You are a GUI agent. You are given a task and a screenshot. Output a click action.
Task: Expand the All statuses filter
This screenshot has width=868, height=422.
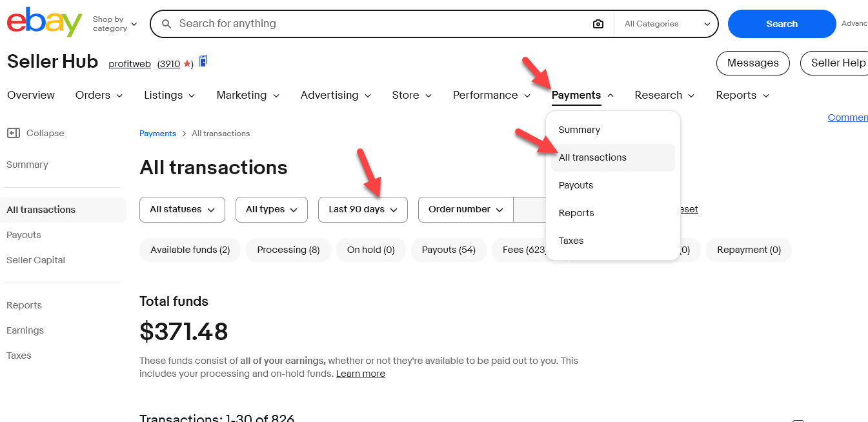click(x=182, y=210)
